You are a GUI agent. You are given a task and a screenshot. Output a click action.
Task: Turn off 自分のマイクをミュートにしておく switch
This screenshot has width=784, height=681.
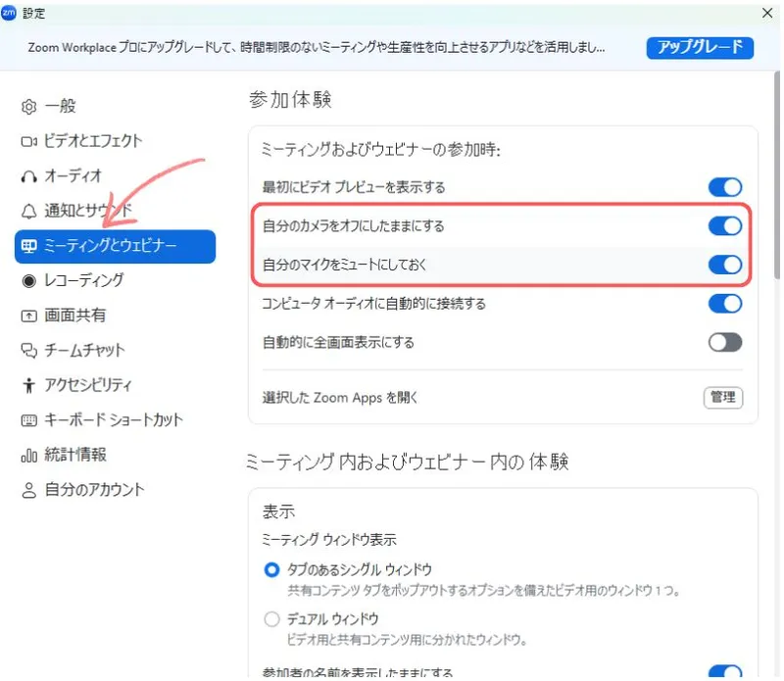(x=724, y=265)
